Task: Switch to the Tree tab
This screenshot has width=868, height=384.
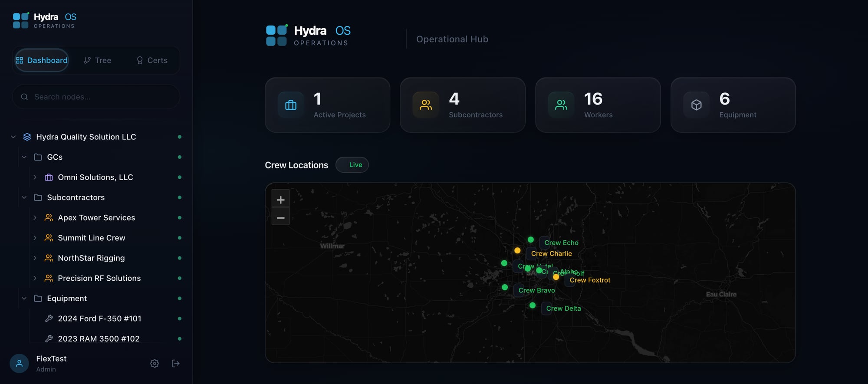Action: click(x=98, y=60)
